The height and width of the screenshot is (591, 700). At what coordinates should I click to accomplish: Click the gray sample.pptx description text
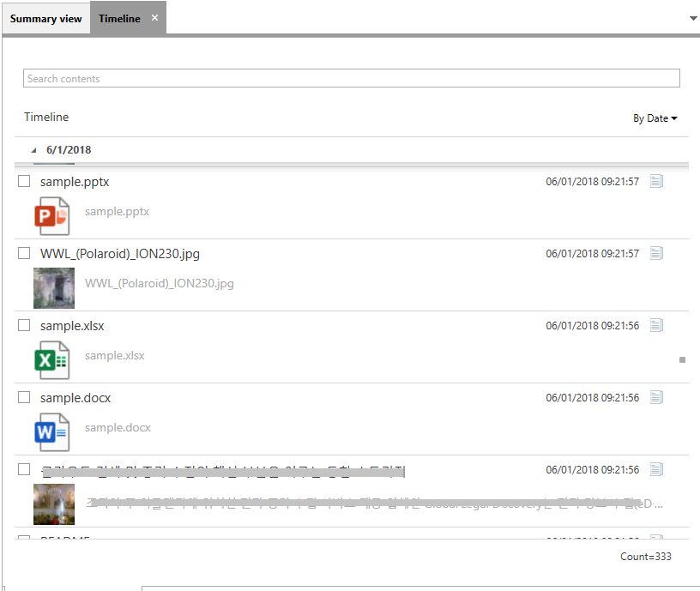click(117, 211)
